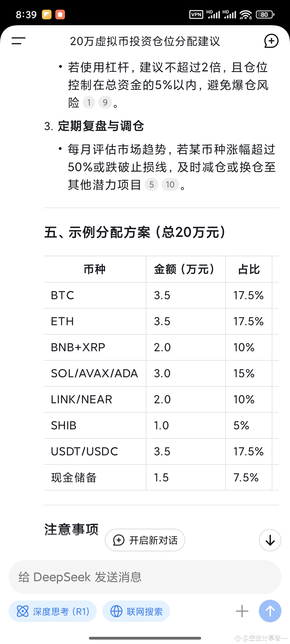Select the SOL/AVAX/ADA table cell

coord(95,373)
